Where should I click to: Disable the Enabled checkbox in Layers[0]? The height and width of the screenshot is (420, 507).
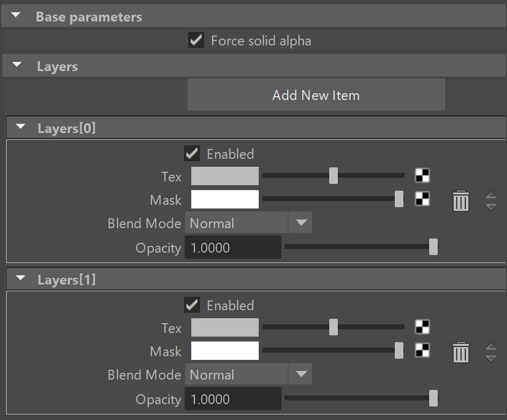point(192,153)
